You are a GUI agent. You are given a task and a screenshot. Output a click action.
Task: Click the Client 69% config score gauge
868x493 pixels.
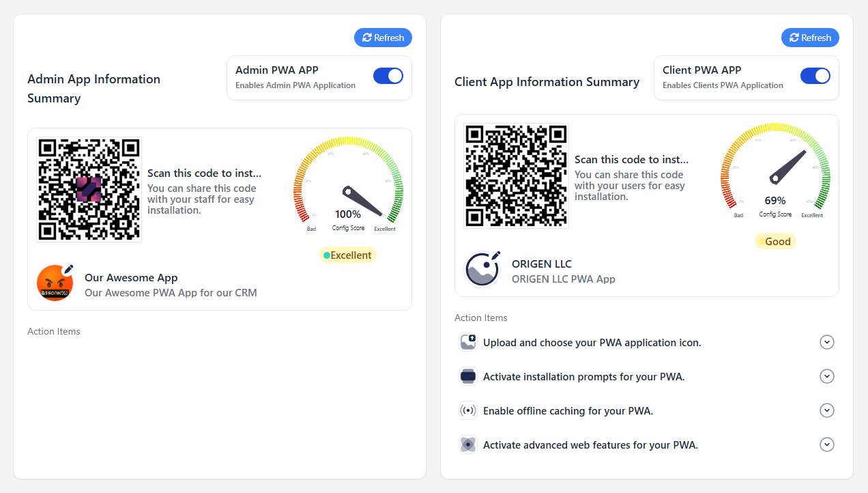click(x=775, y=171)
